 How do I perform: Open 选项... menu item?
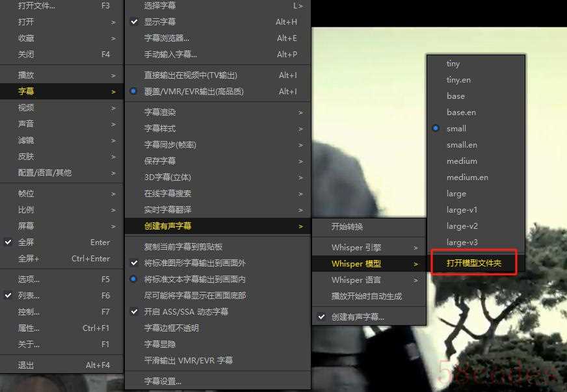[62, 280]
